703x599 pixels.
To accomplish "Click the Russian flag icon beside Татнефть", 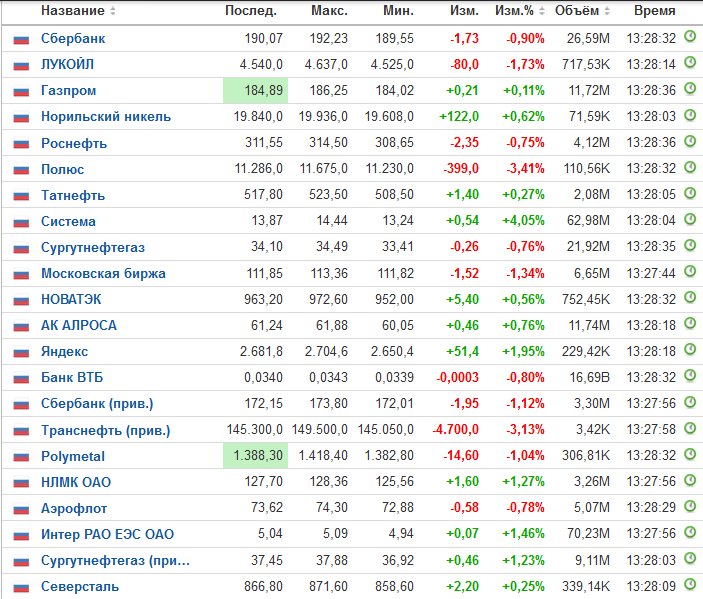I will coord(21,196).
